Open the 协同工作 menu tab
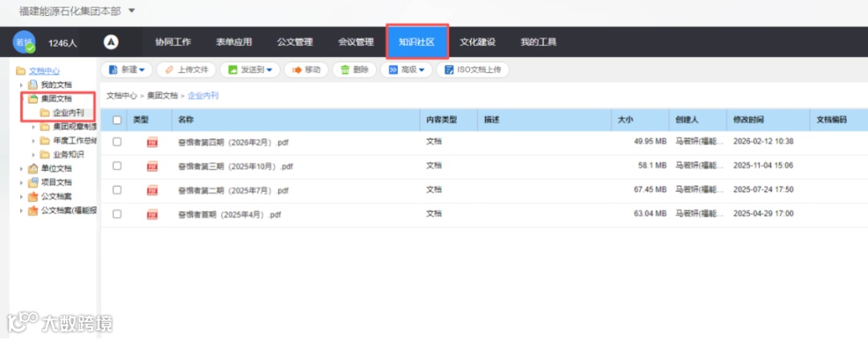 pyautogui.click(x=173, y=42)
